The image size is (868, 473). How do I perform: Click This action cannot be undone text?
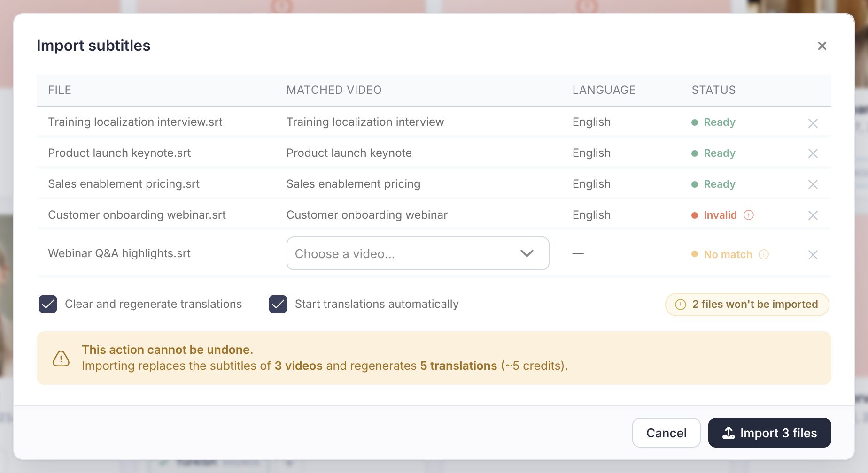[167, 350]
